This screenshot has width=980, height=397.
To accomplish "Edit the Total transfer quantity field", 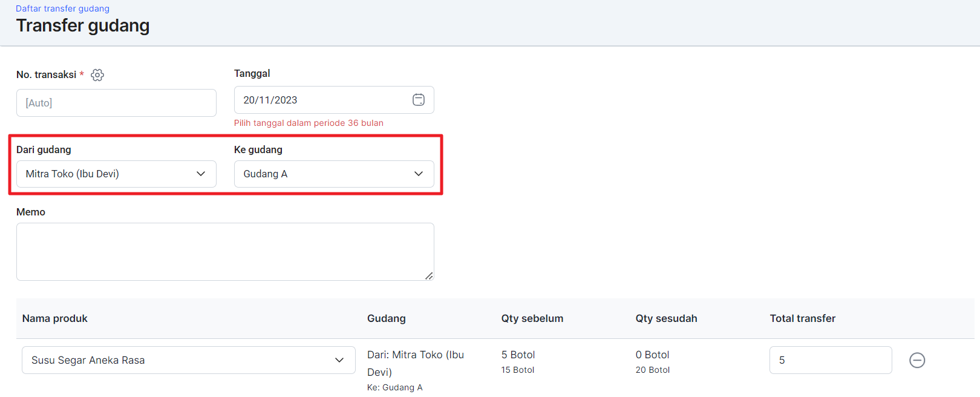I will pos(831,360).
